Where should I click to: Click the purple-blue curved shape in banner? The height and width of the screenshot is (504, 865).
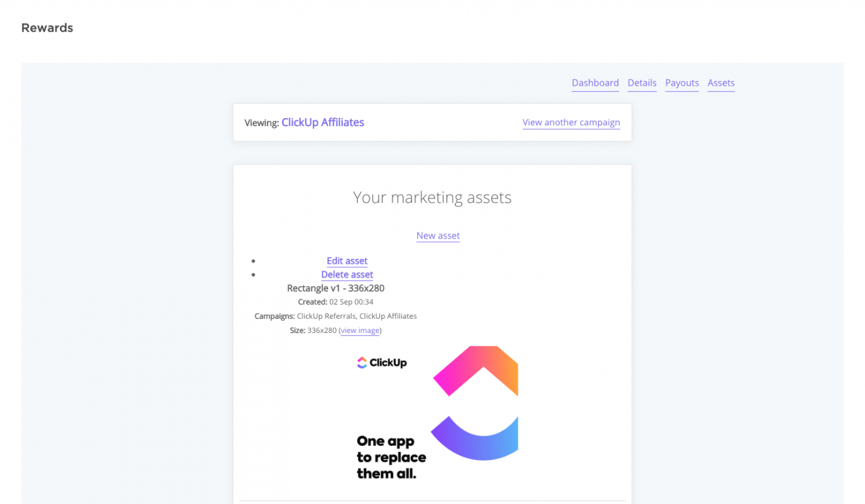pos(475,437)
